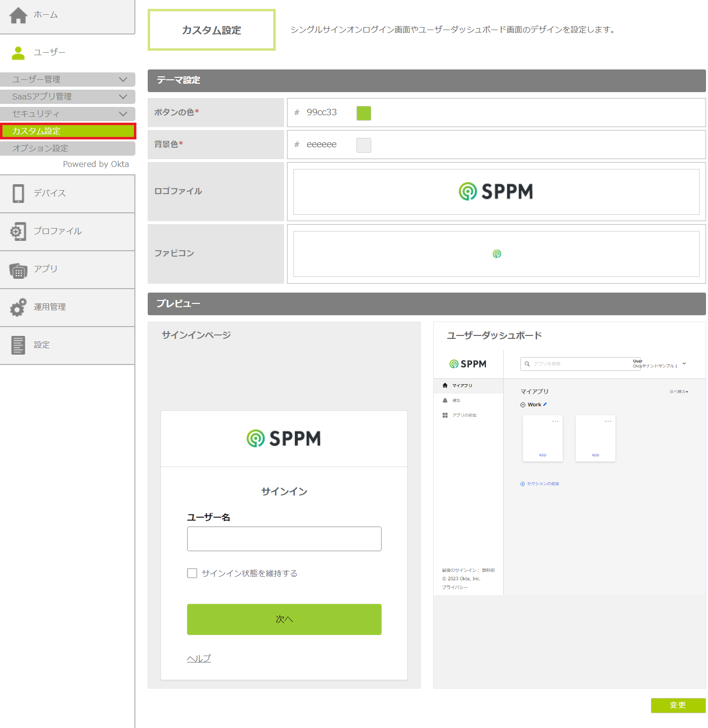The height and width of the screenshot is (728, 708).
Task: Click the Device phone icon in sidebar
Action: [x=18, y=194]
